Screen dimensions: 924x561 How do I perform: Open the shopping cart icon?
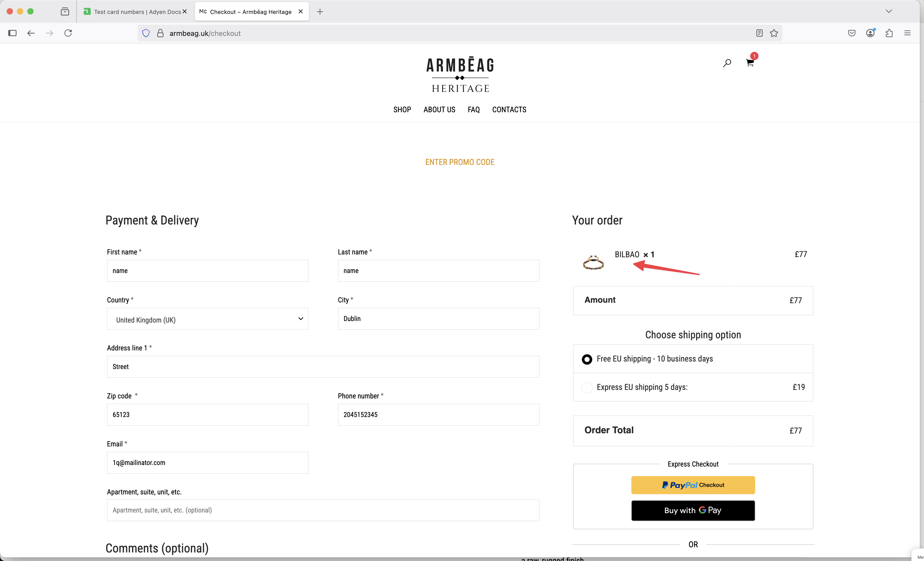750,63
